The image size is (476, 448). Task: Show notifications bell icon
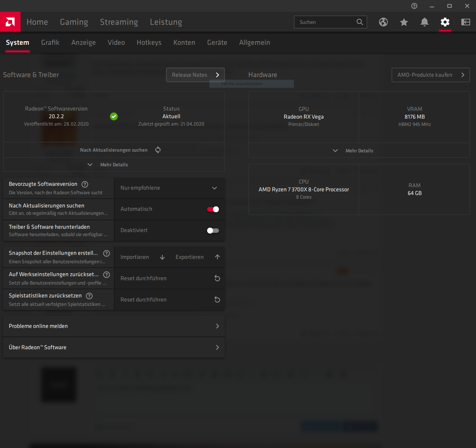point(425,22)
